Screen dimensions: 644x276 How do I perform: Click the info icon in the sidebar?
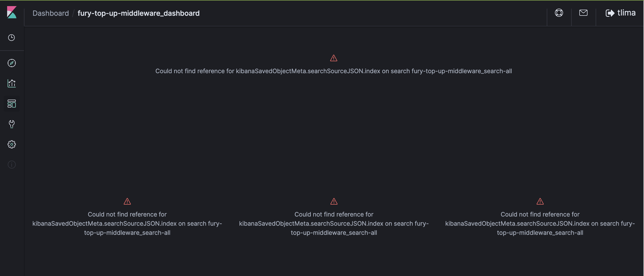coord(12,164)
